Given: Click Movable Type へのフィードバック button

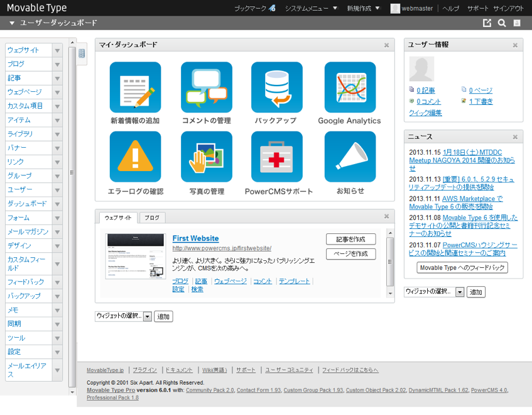Looking at the screenshot, I should [x=462, y=268].
